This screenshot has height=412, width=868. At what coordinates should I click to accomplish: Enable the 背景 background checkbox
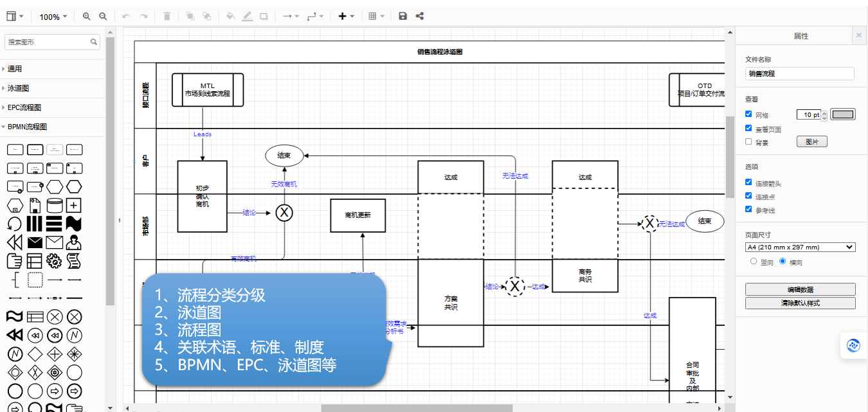point(748,141)
